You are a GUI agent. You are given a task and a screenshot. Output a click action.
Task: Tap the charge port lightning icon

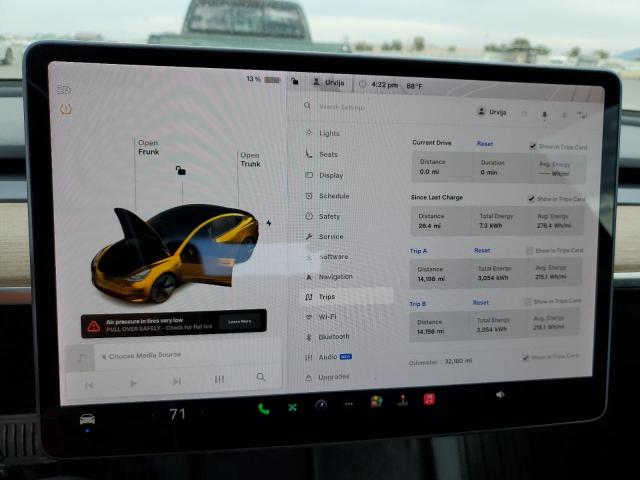(269, 223)
